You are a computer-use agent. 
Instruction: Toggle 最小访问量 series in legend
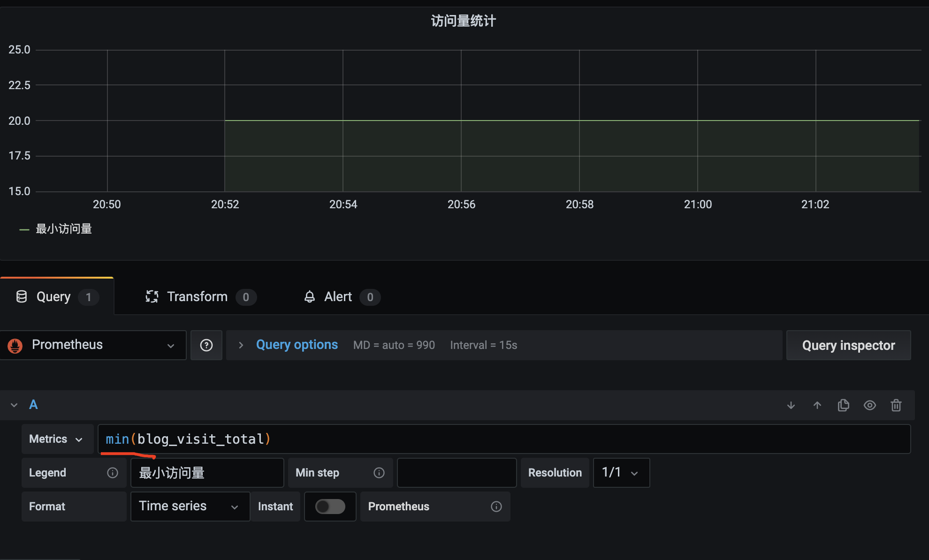coord(64,229)
